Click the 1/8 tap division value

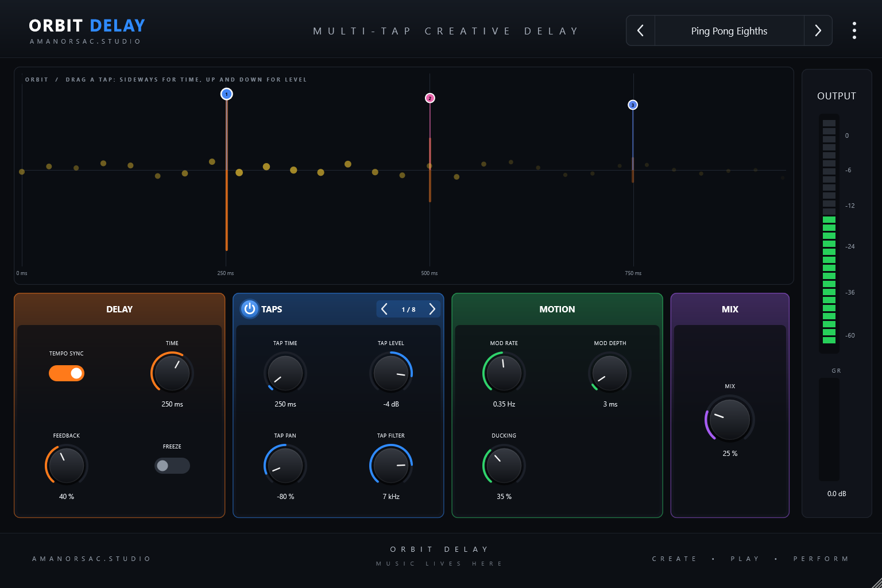pos(408,310)
